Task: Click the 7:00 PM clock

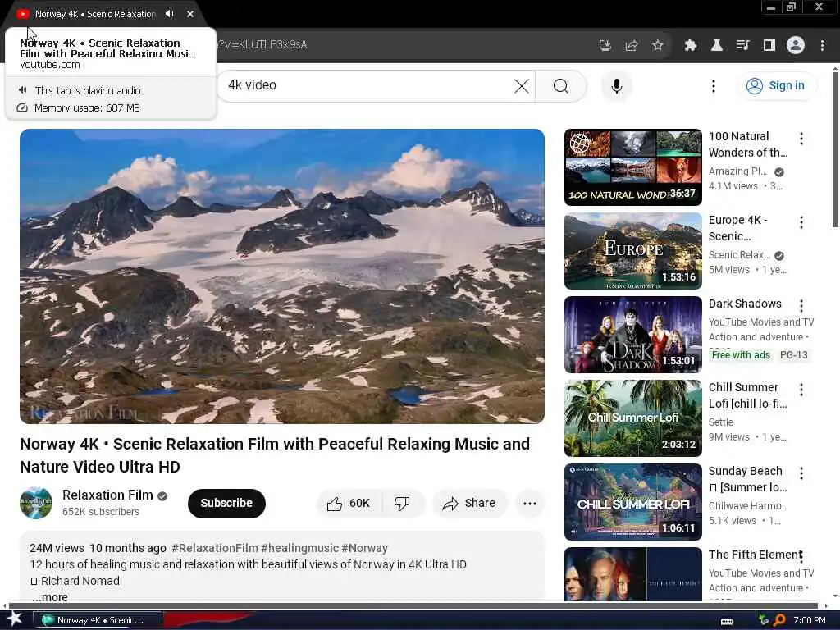Action: [x=810, y=620]
